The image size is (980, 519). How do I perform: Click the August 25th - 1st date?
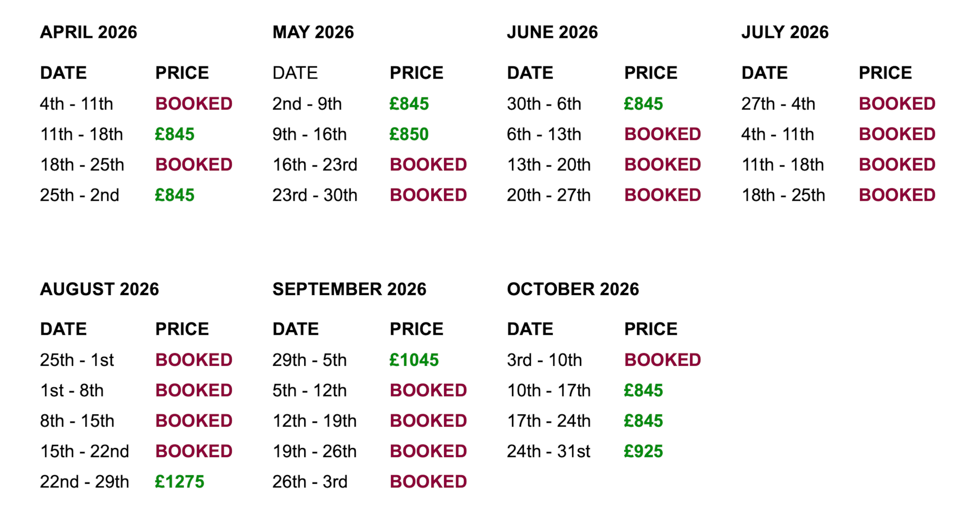coord(77,360)
